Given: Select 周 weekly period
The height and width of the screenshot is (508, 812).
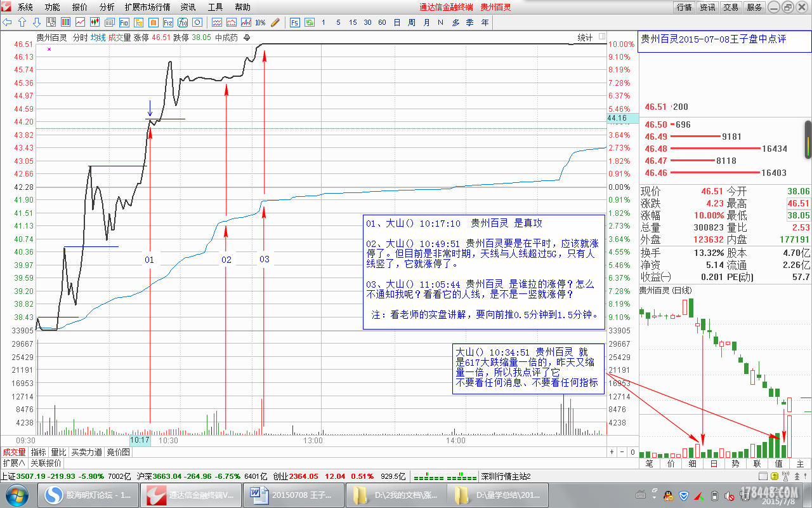Looking at the screenshot, I should coord(412,22).
